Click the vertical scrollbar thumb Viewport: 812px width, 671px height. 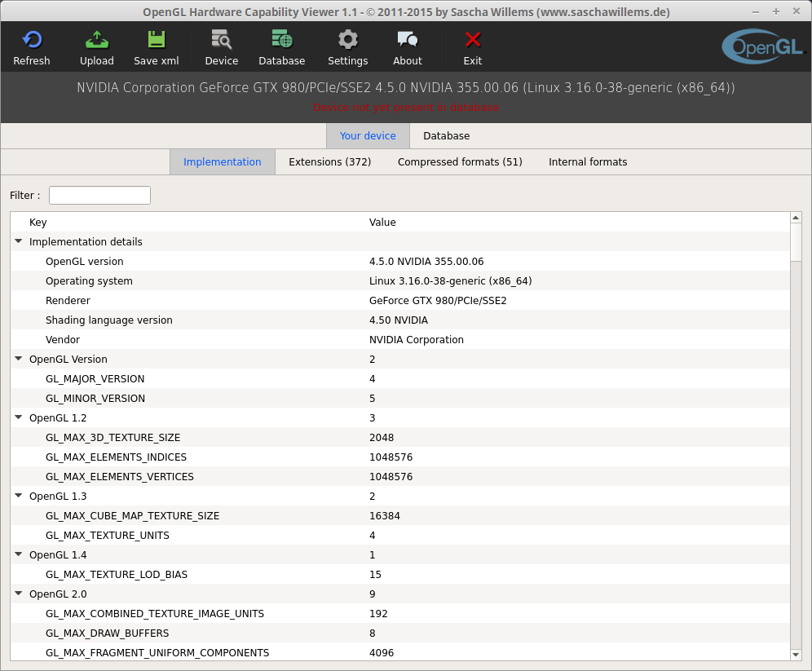(x=796, y=242)
